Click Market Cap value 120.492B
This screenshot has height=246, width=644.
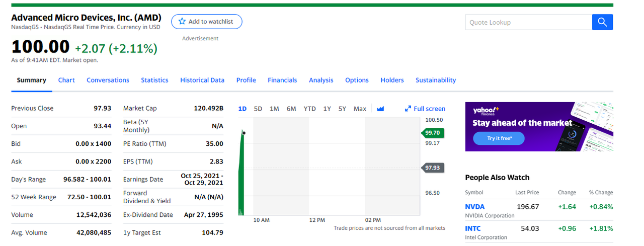coord(208,108)
